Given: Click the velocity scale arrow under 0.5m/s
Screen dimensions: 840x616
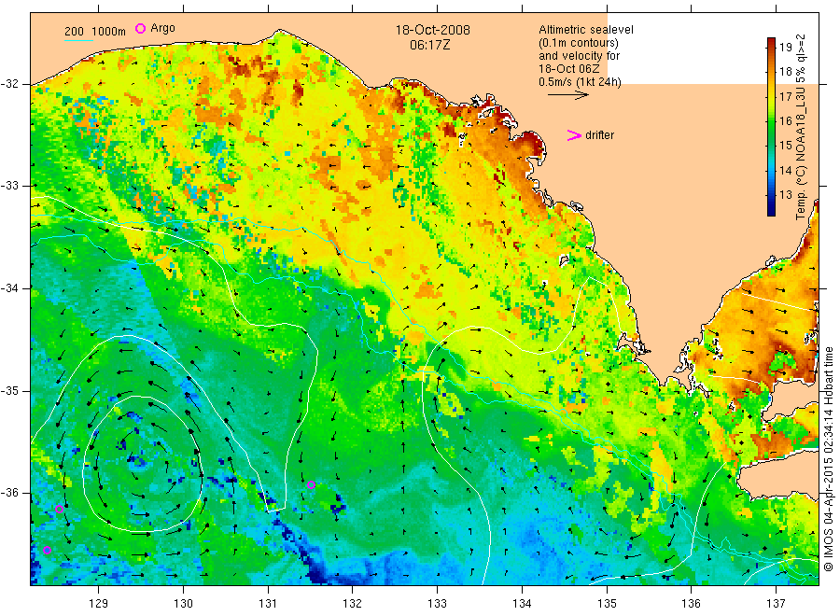Looking at the screenshot, I should (567, 95).
